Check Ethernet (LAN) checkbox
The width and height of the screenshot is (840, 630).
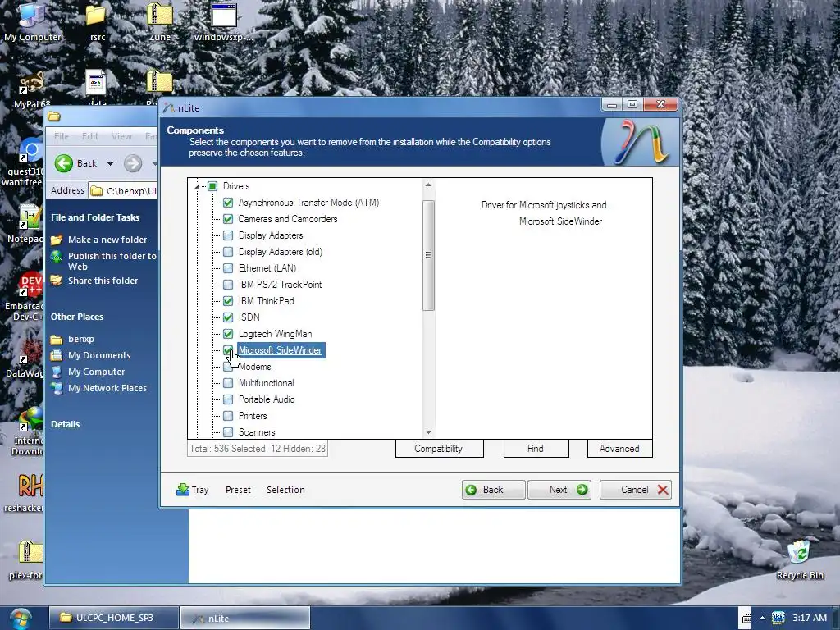click(x=228, y=268)
